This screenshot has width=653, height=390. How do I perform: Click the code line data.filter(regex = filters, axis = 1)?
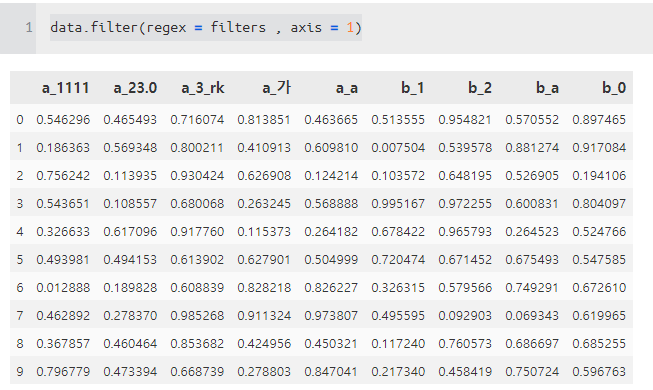(x=206, y=28)
